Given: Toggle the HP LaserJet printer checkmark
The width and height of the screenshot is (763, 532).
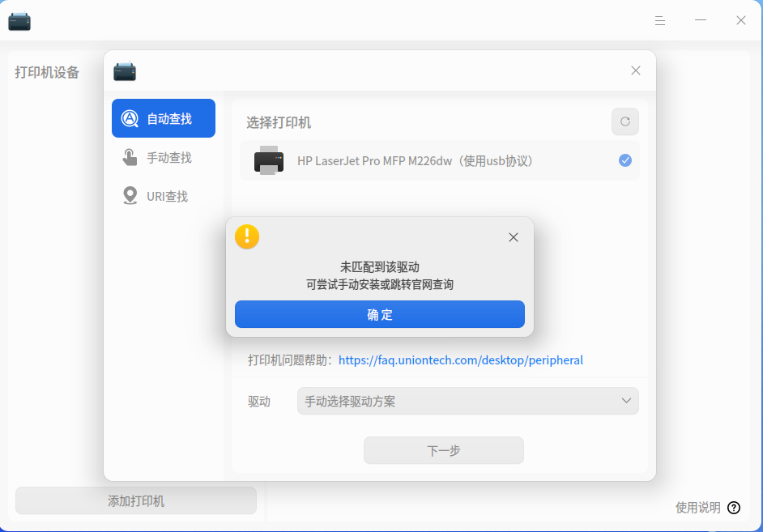Looking at the screenshot, I should [625, 160].
